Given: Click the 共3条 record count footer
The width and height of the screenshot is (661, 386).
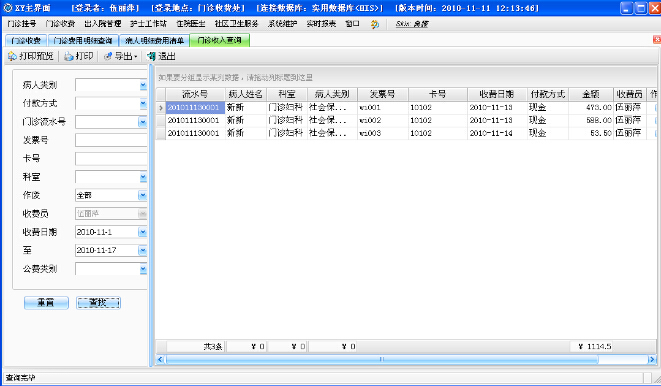Looking at the screenshot, I should [x=195, y=346].
